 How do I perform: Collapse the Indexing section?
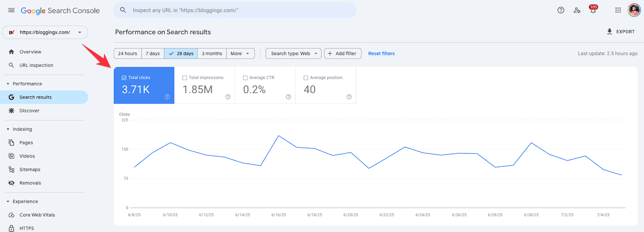(x=8, y=129)
